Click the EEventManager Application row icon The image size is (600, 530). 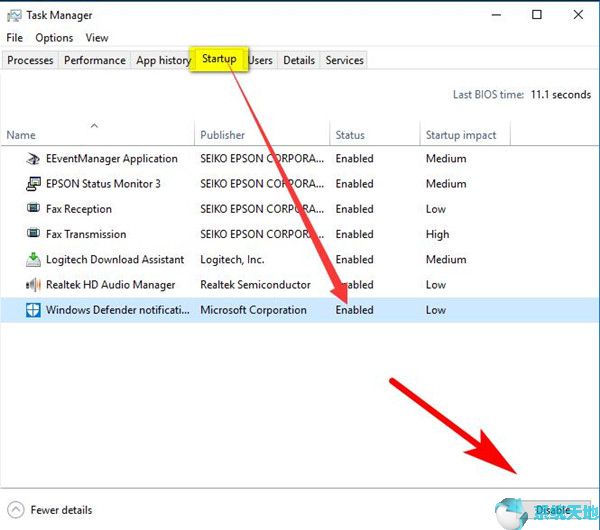33,158
